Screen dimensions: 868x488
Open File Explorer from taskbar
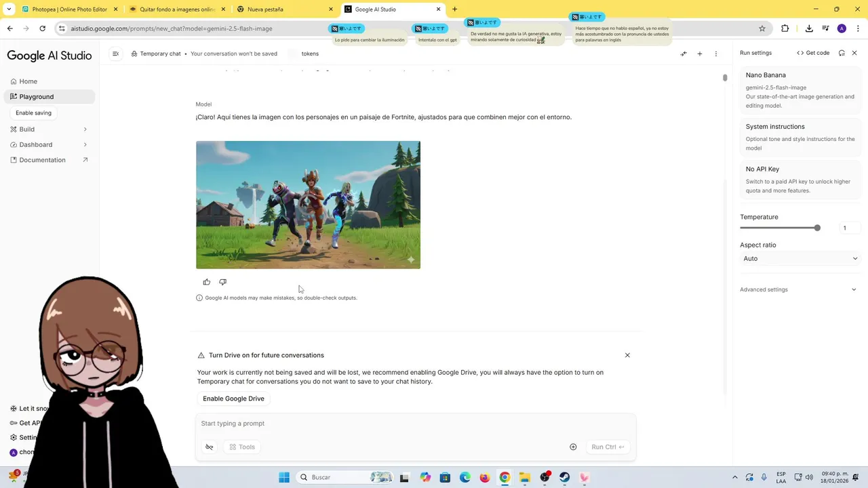point(525,477)
